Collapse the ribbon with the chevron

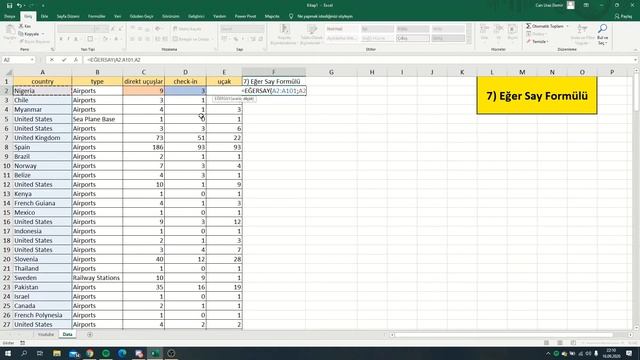click(636, 49)
